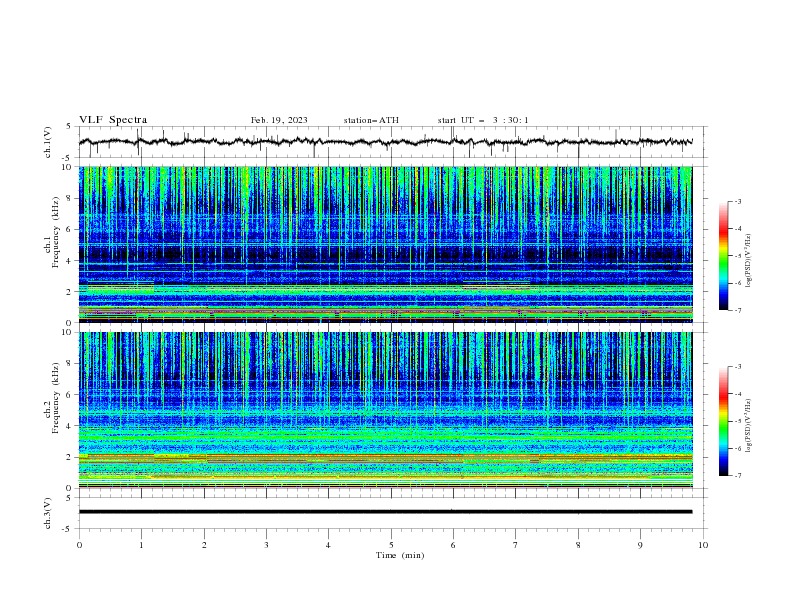Click ch.2 spectrogram frequency tick "4"
Screen dimensions: 792x612
pos(70,426)
